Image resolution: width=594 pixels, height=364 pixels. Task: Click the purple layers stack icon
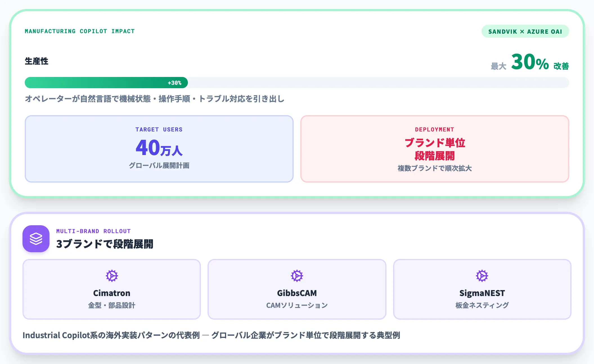click(36, 239)
